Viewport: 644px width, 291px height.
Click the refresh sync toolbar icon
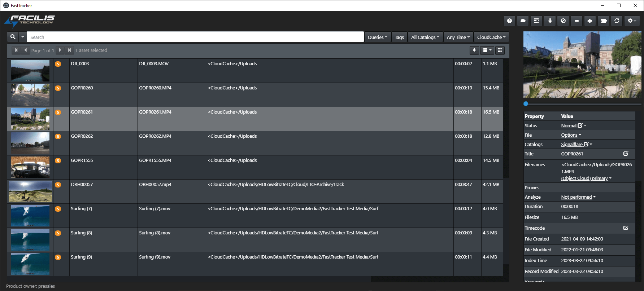pyautogui.click(x=617, y=21)
